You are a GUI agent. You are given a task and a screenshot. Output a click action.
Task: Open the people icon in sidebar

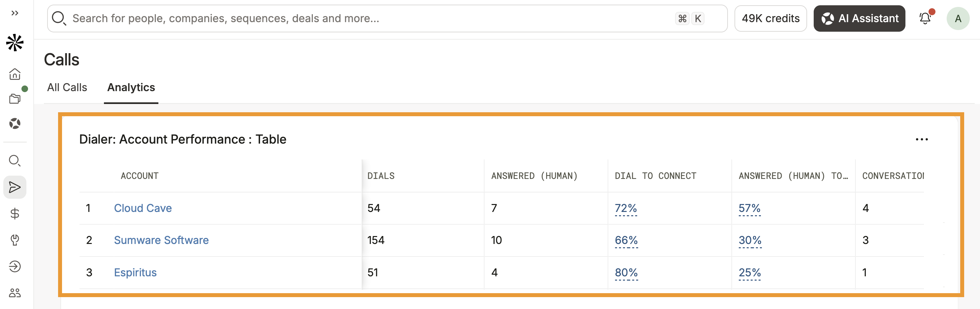(15, 292)
